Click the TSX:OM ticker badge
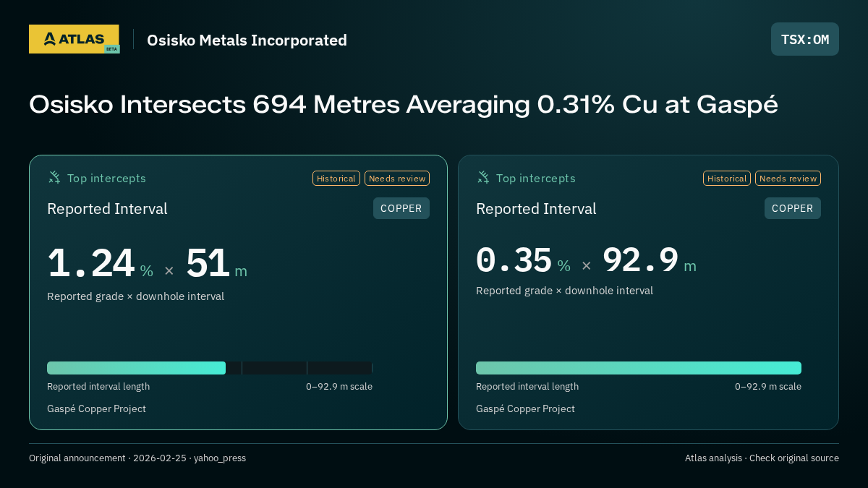Image resolution: width=868 pixels, height=488 pixels. click(x=805, y=39)
